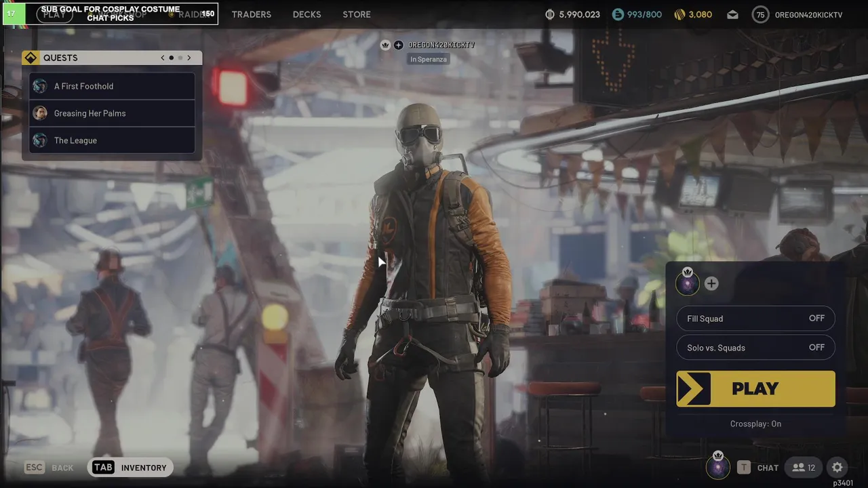Click the level 75 badge circle
Screen dimensions: 868x488
pyautogui.click(x=760, y=14)
